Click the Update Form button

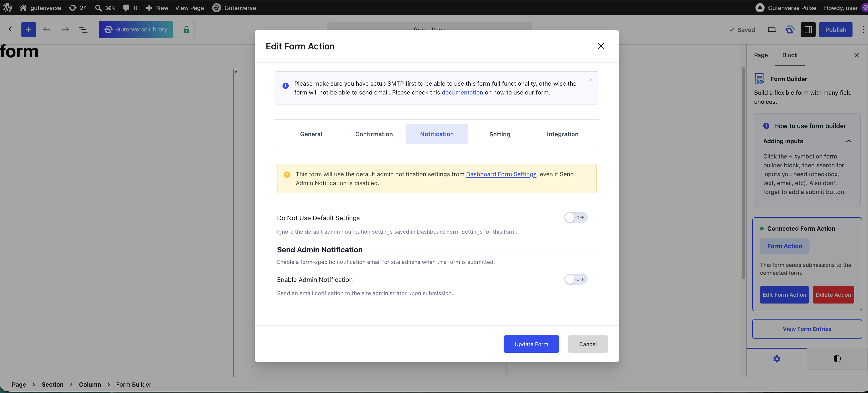(531, 344)
